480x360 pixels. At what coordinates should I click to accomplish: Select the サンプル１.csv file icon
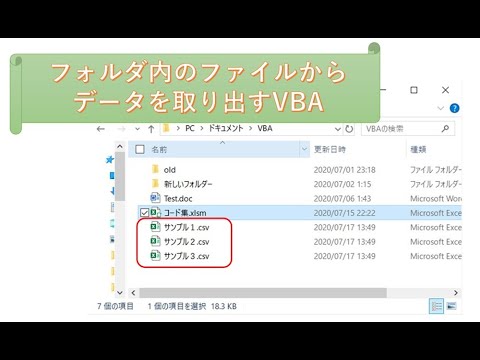155,227
